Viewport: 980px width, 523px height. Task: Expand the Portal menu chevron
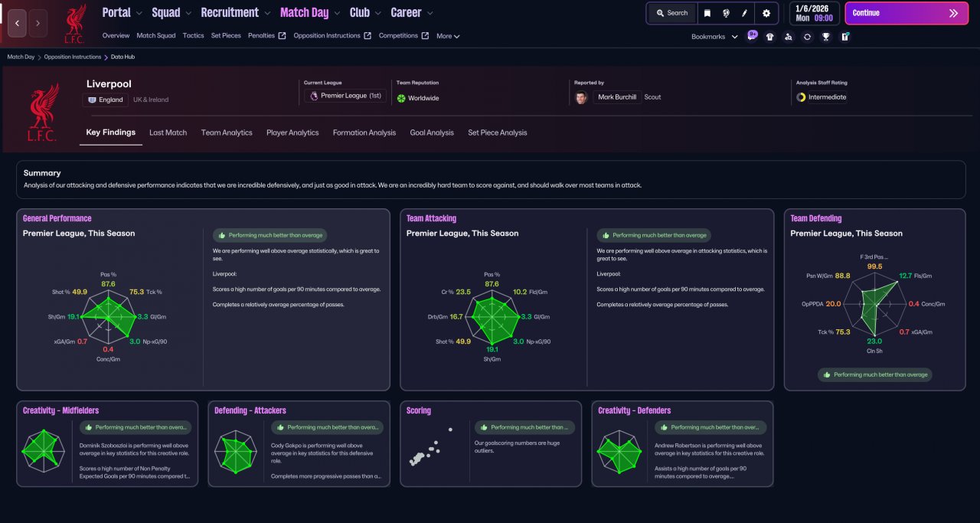point(139,13)
